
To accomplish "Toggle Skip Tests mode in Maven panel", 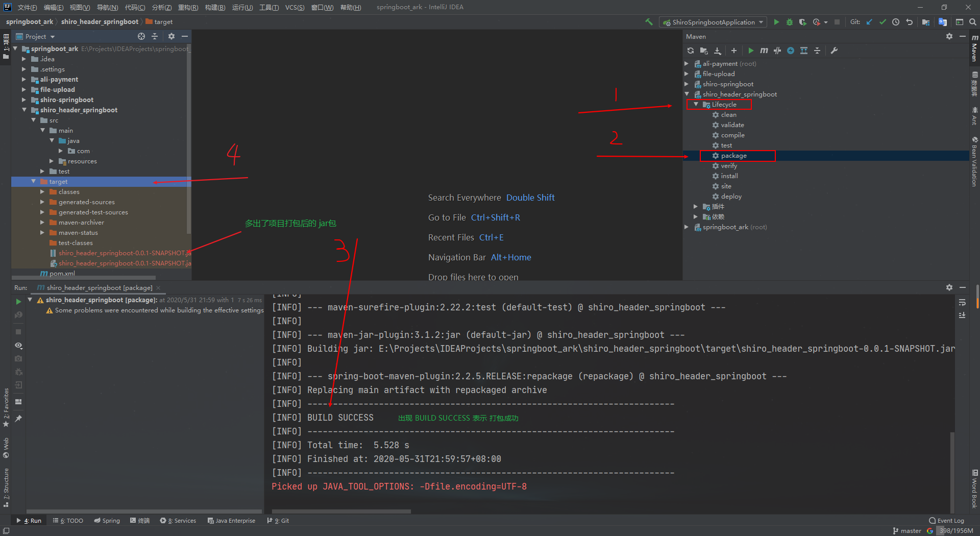I will click(x=777, y=51).
